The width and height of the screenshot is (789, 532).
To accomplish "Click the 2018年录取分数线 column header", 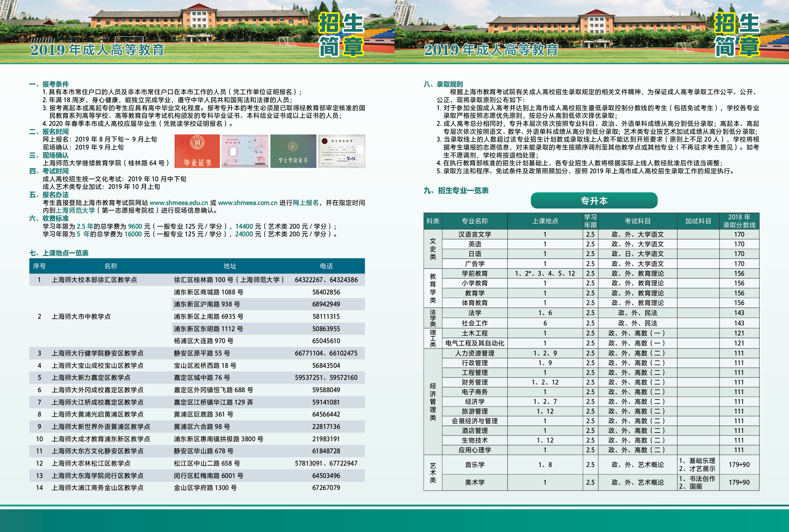I will [x=739, y=221].
